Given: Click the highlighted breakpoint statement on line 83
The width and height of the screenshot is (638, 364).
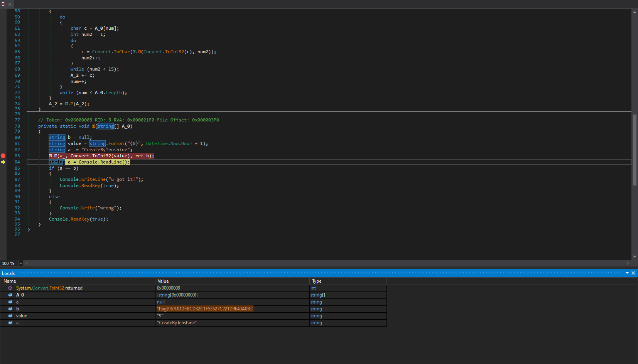Looking at the screenshot, I should (101, 156).
